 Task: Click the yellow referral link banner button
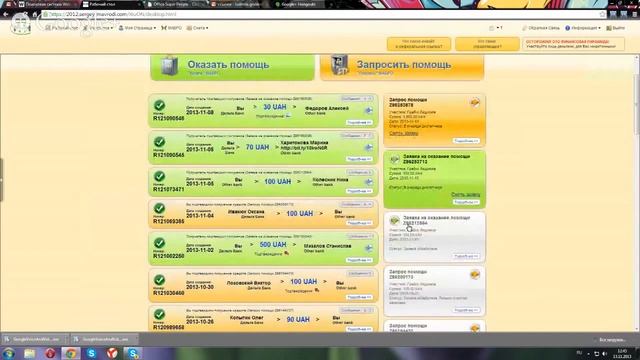[x=419, y=44]
